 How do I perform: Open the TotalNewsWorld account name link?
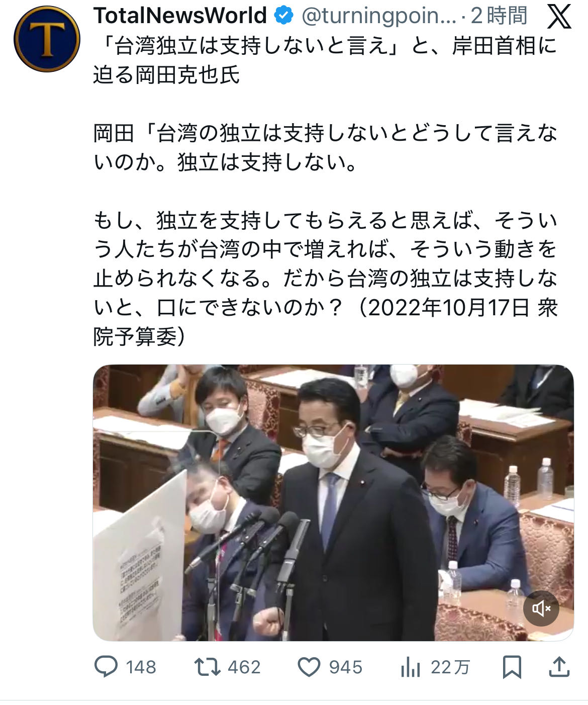180,16
